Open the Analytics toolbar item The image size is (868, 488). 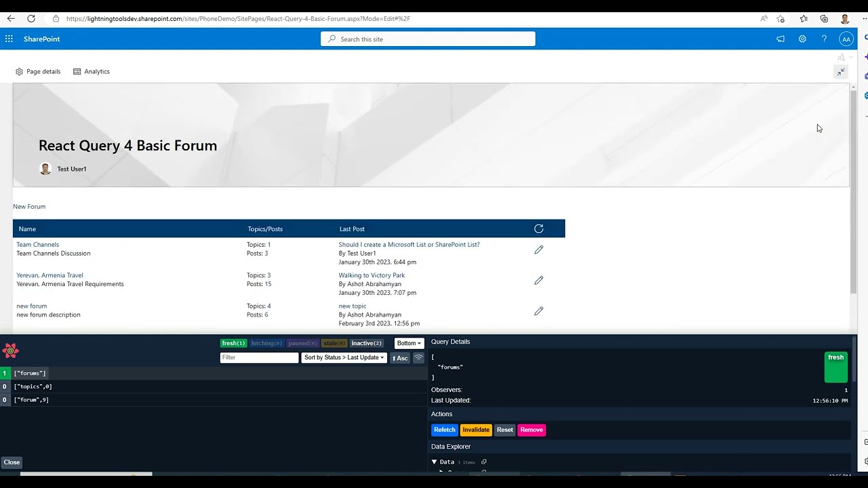click(x=92, y=71)
